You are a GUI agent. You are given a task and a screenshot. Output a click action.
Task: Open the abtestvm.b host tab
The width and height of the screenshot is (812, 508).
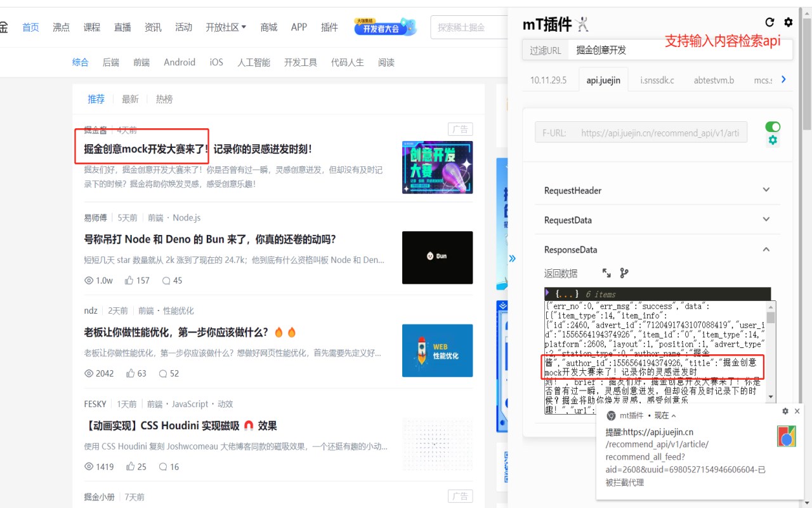pyautogui.click(x=714, y=80)
